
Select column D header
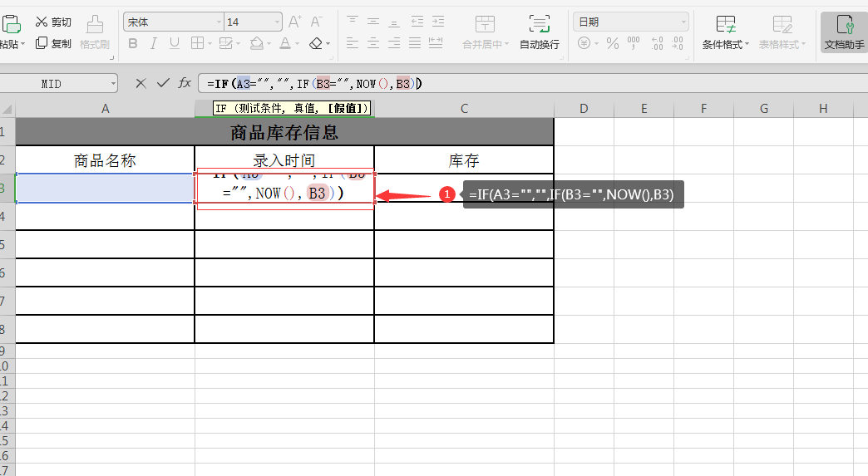584,109
